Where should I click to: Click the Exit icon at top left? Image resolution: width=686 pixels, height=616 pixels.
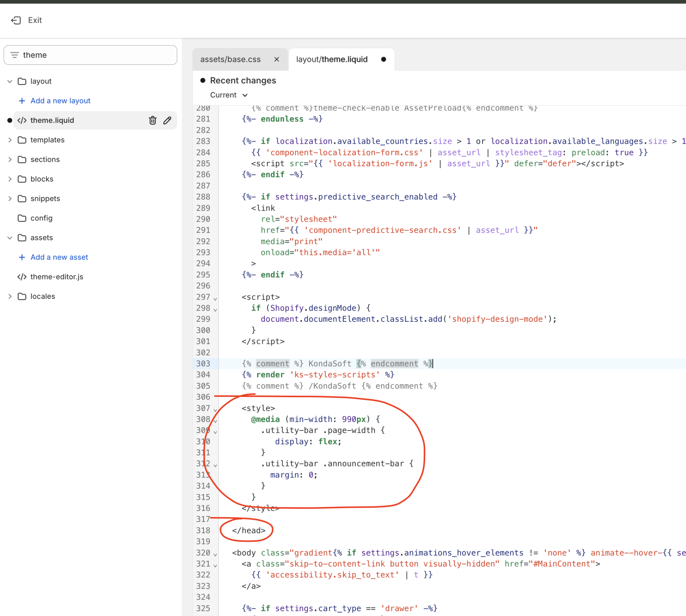16,20
